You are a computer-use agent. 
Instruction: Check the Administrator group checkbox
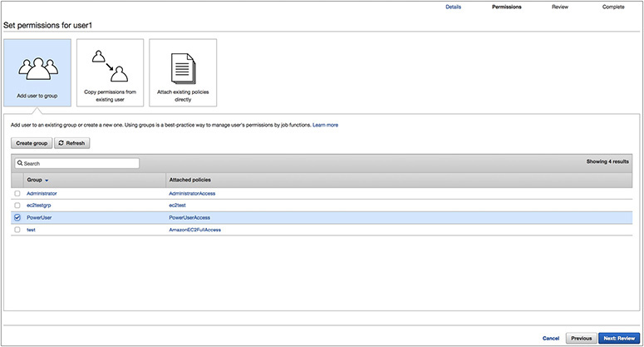click(x=17, y=193)
